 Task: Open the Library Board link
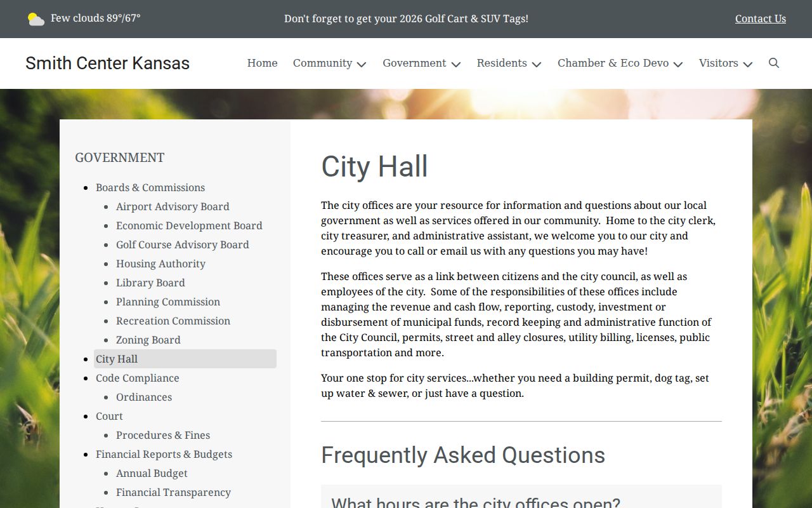(x=150, y=283)
